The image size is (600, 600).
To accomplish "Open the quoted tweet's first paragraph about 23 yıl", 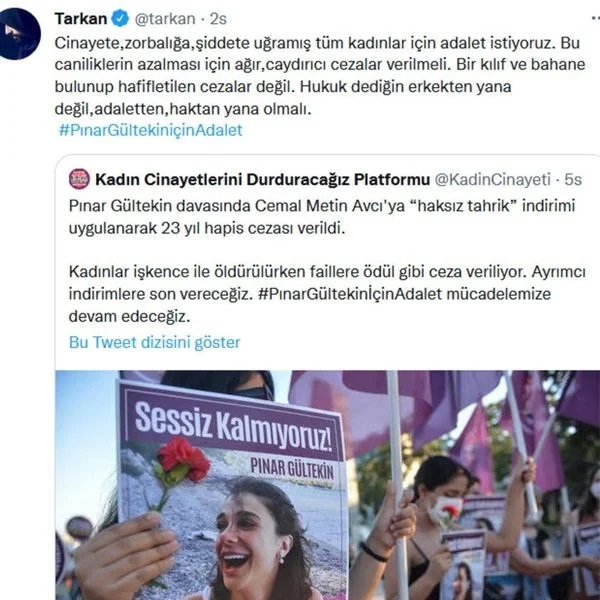I will pos(322,217).
